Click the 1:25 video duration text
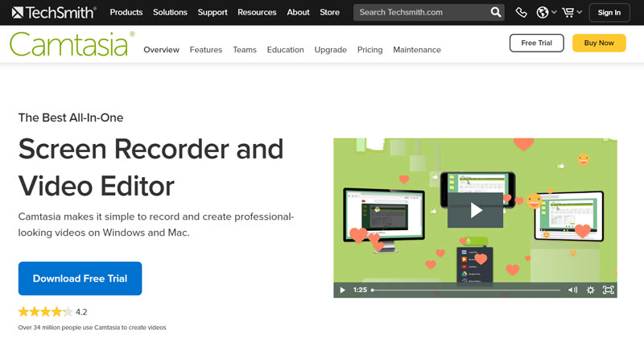This screenshot has width=644, height=342. tap(360, 290)
